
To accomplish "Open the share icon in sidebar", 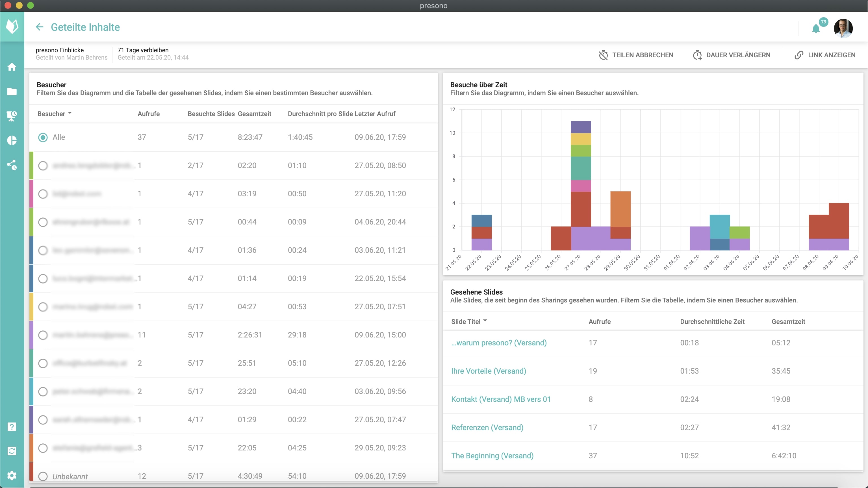I will pyautogui.click(x=12, y=165).
